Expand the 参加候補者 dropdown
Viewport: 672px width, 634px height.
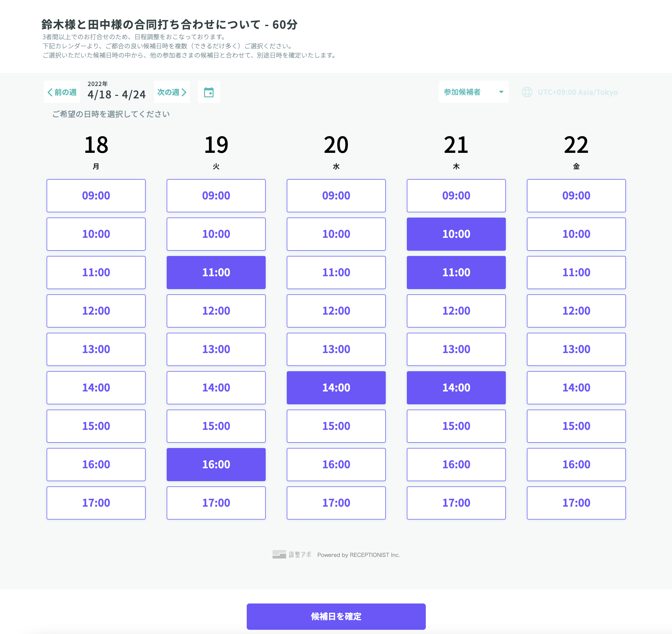(x=473, y=92)
